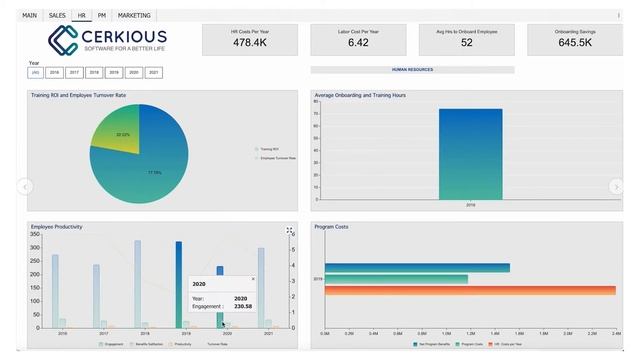
Task: Click the 2016 engagement bar
Action: 55,291
